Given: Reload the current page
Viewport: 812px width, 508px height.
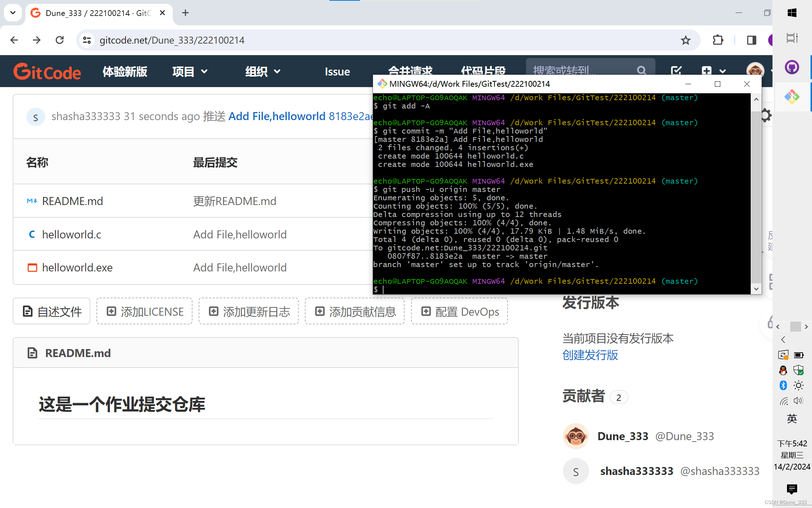Looking at the screenshot, I should tap(59, 40).
